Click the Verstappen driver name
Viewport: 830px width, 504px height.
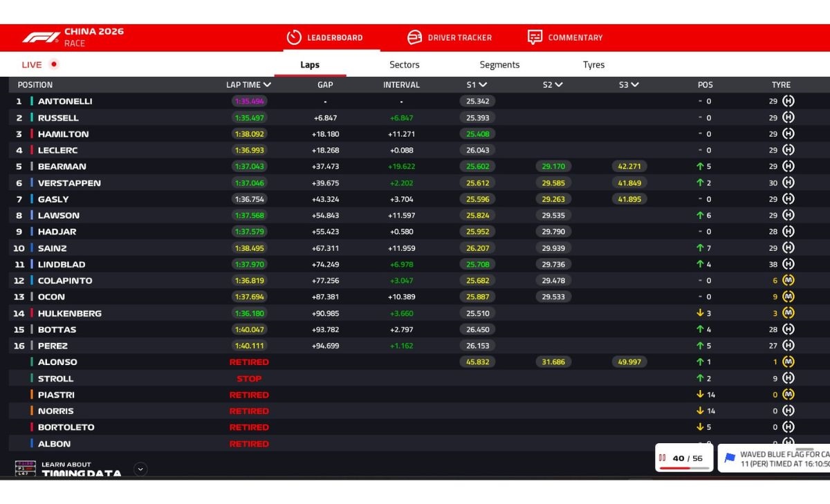pyautogui.click(x=69, y=183)
